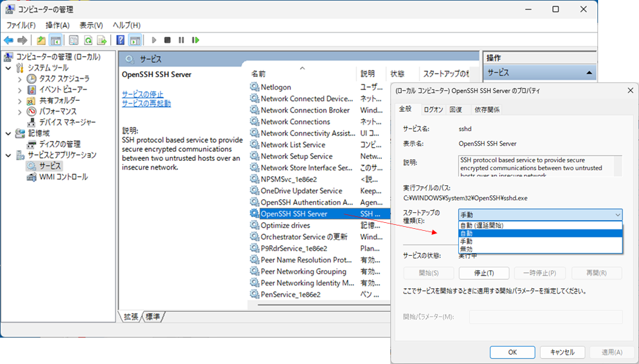Click the Restart Service toolbar icon
This screenshot has height=364, width=639.
[x=195, y=40]
